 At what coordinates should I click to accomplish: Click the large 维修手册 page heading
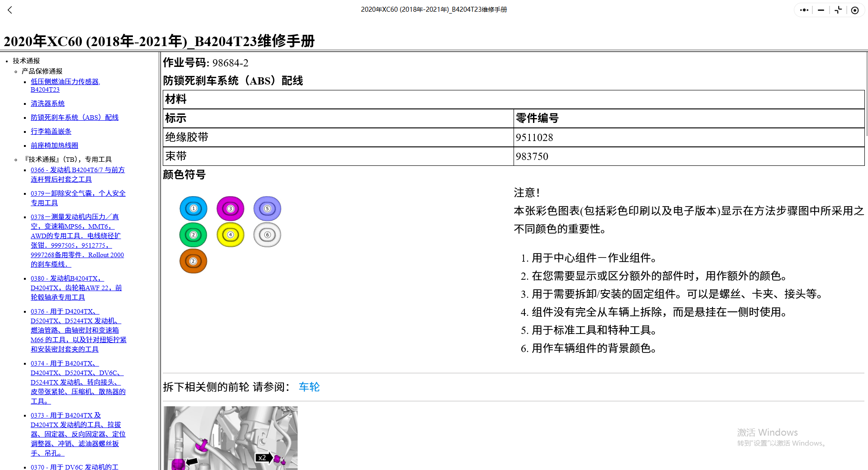click(159, 41)
